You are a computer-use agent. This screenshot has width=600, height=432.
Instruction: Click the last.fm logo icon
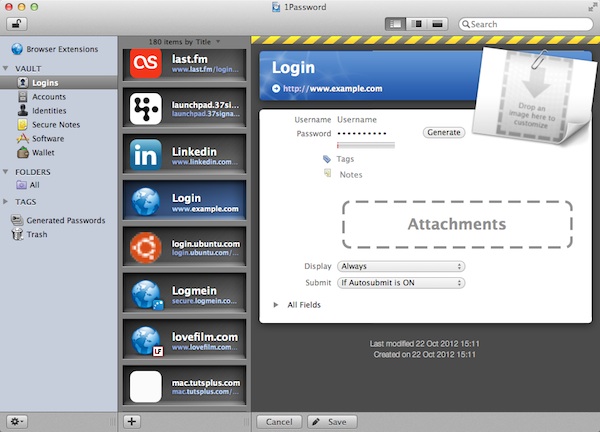(x=145, y=63)
